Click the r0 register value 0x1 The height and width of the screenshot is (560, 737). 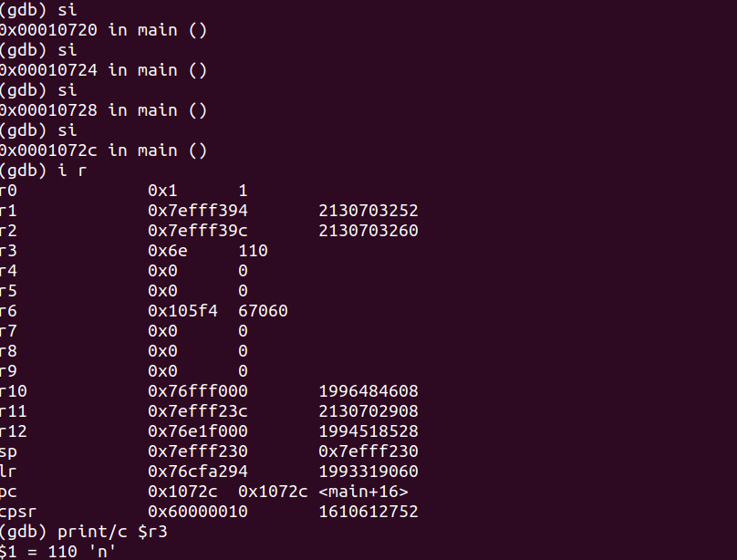click(162, 191)
